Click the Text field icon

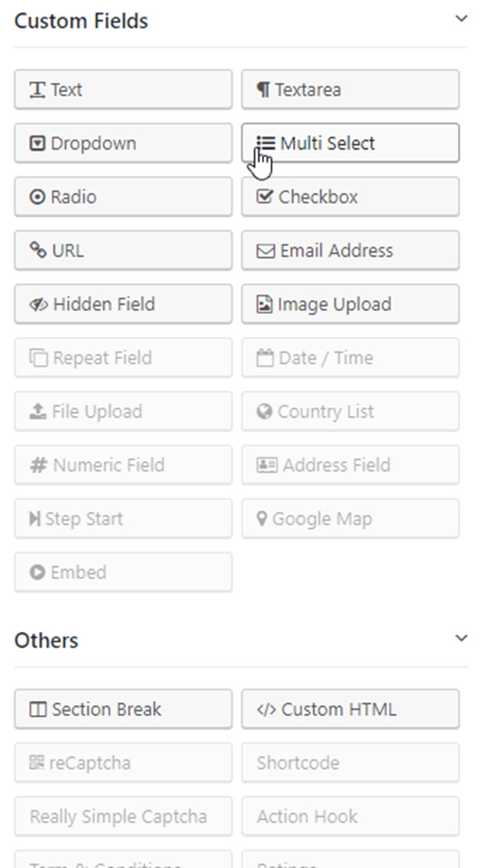(x=37, y=90)
